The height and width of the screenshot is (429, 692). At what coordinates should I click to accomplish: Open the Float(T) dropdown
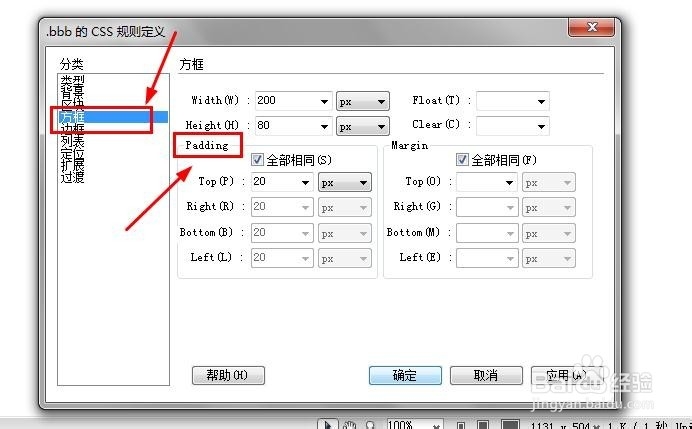click(513, 101)
